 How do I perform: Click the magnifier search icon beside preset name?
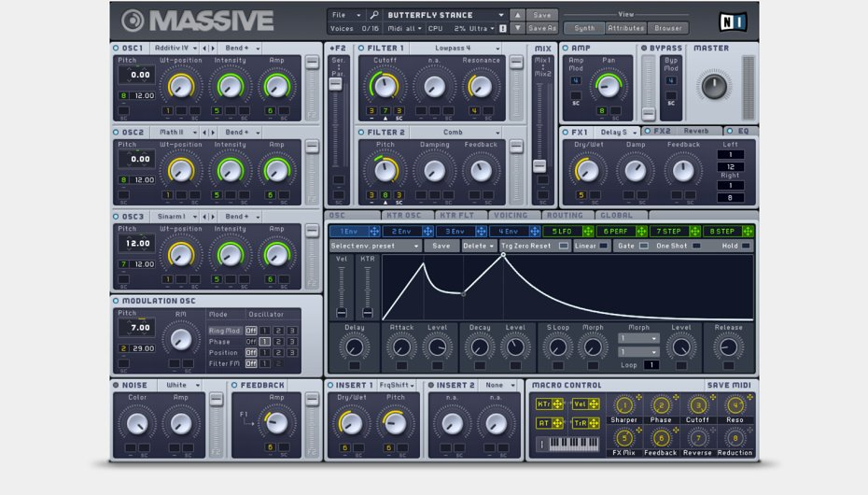(x=374, y=15)
